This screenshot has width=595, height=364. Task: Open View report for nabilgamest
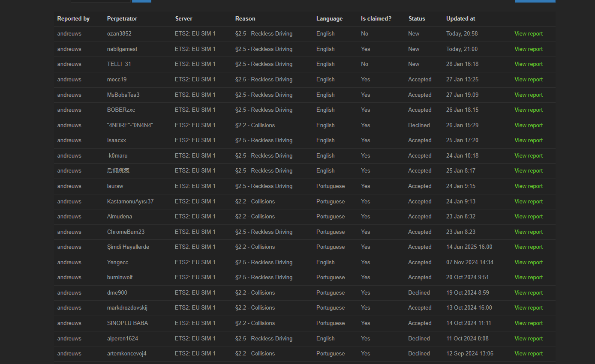pyautogui.click(x=528, y=49)
